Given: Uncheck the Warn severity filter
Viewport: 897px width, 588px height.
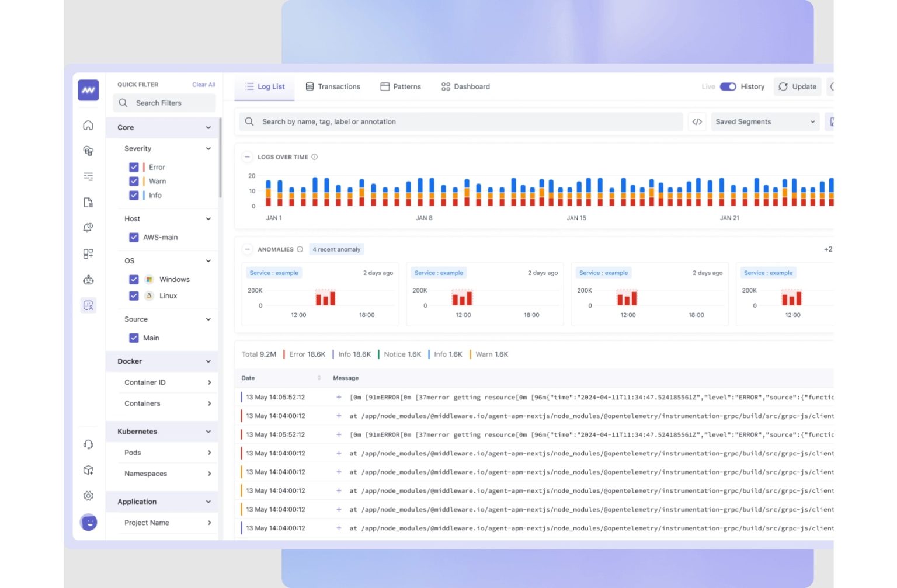Looking at the screenshot, I should pos(134,181).
